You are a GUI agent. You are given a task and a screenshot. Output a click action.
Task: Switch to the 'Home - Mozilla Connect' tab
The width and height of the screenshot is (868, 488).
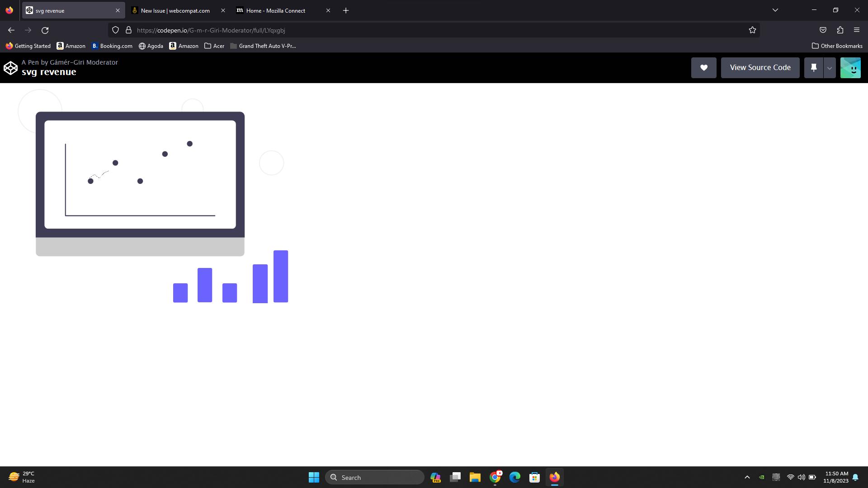pyautogui.click(x=276, y=10)
